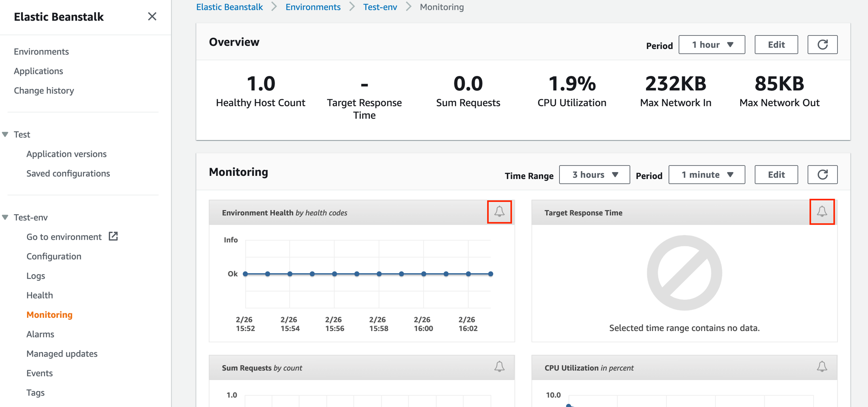Screen dimensions: 868x407
Task: Click the 2/26 16:02 axis label
Action: (x=468, y=324)
